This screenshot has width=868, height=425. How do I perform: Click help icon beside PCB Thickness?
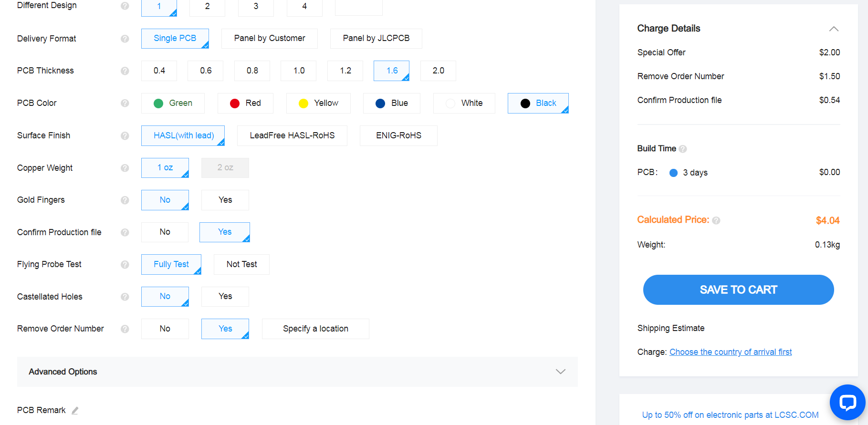click(125, 71)
